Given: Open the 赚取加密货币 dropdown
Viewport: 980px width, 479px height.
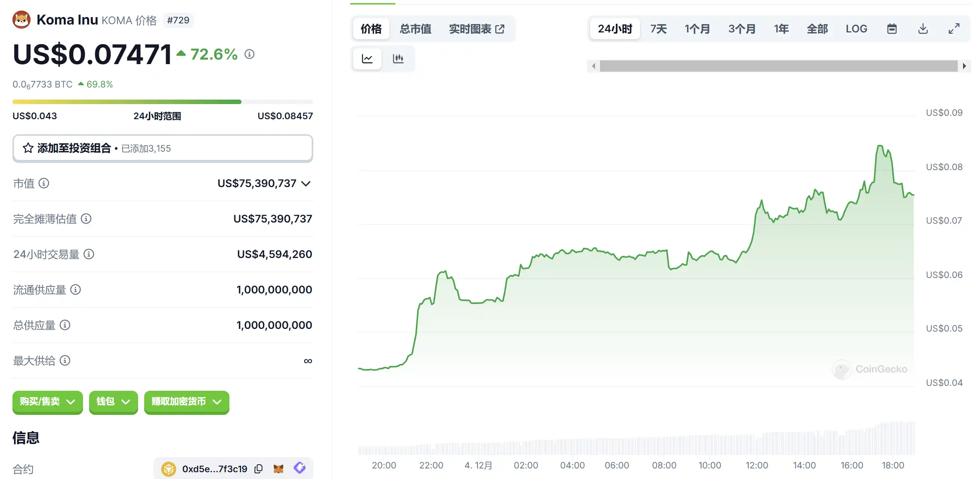Looking at the screenshot, I should click(x=186, y=402).
